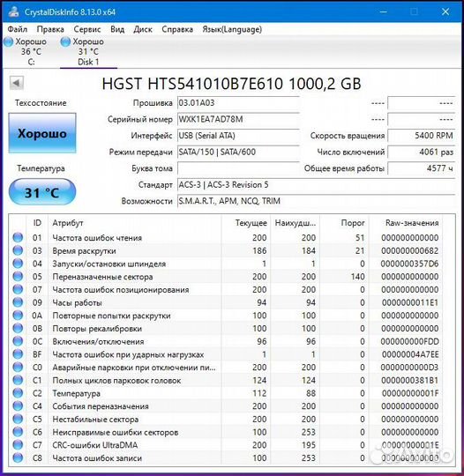Click the Порог column header
This screenshot has height=476, width=464.
click(344, 223)
